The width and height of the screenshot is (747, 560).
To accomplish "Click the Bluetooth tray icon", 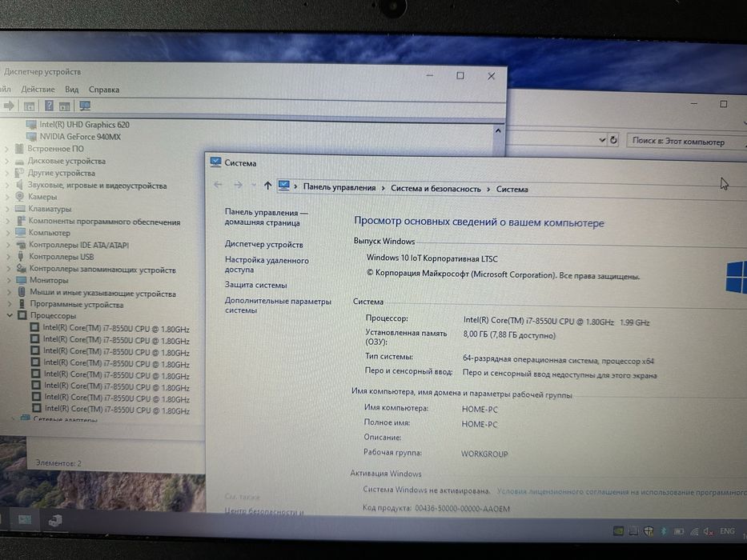I will (663, 531).
